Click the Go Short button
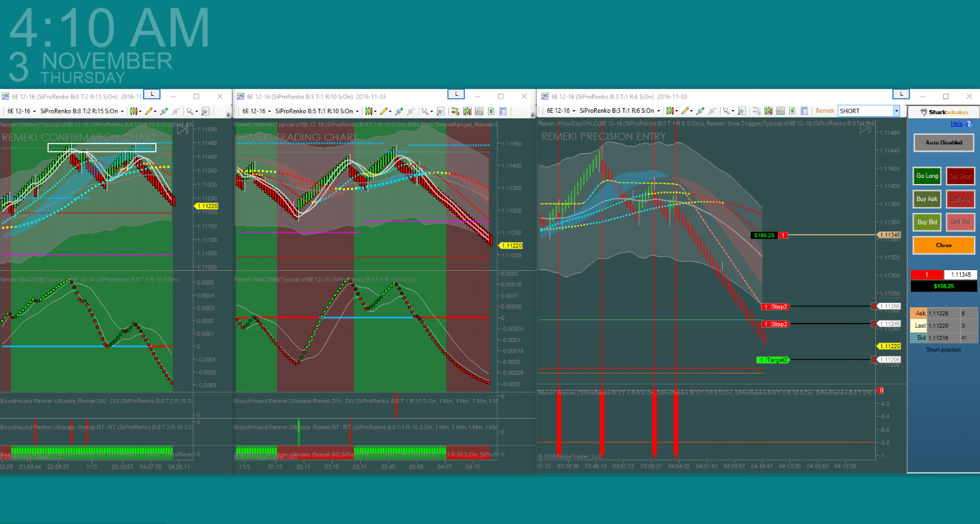This screenshot has width=980, height=524. point(961,176)
